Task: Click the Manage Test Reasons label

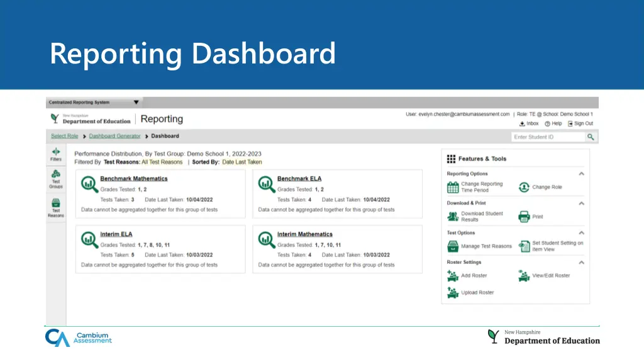Action: click(x=486, y=246)
